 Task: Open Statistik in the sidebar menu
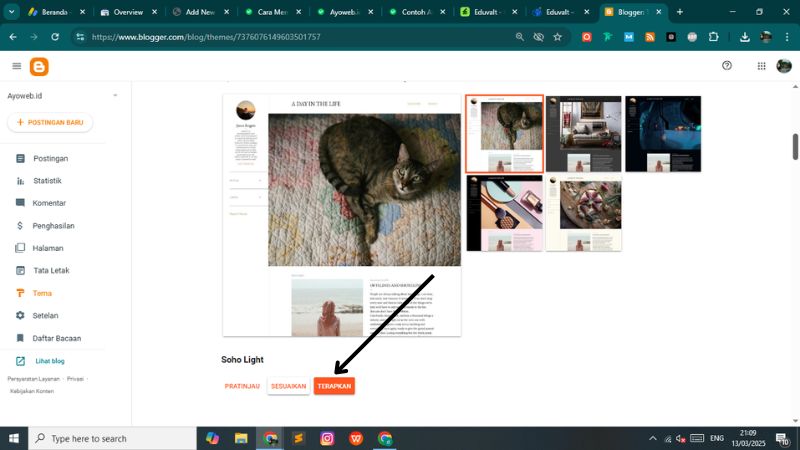(x=47, y=181)
